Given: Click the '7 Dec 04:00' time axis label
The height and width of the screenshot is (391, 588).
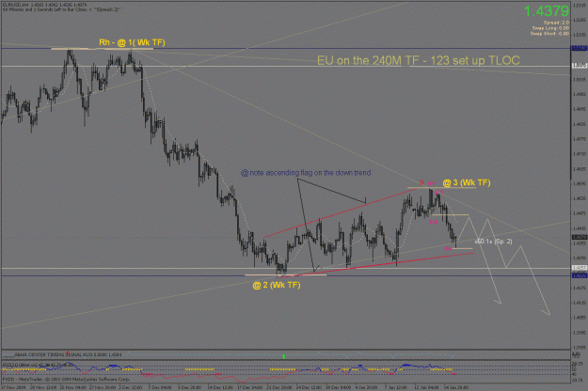Looking at the screenshot, I should pos(160,387).
